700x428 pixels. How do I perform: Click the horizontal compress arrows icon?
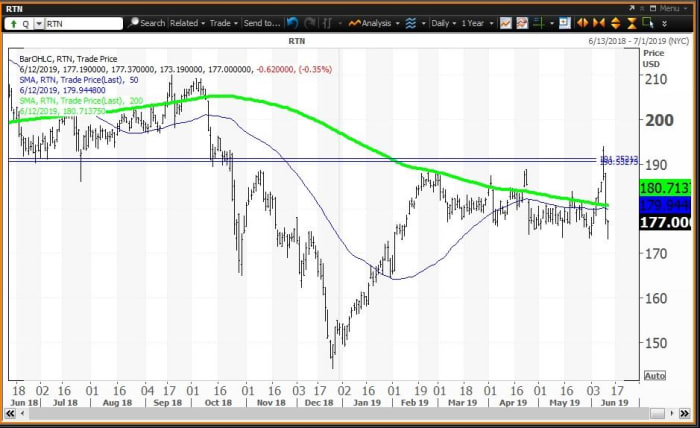click(599, 23)
